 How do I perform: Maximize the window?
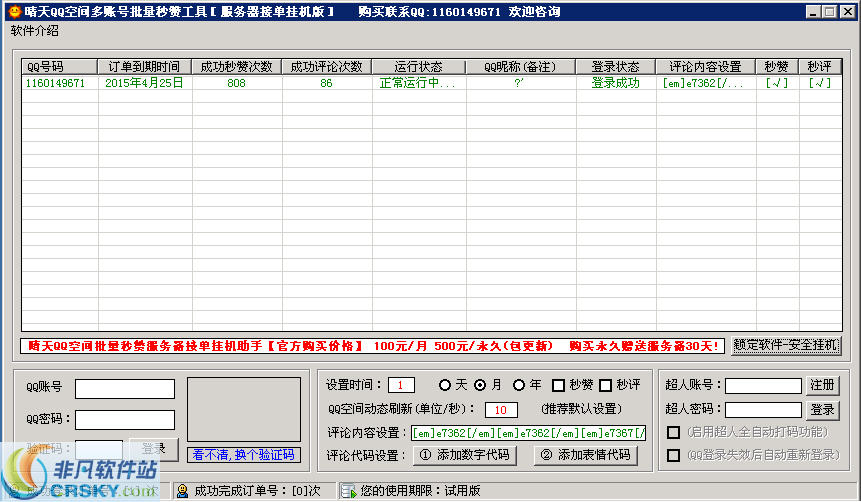click(830, 12)
